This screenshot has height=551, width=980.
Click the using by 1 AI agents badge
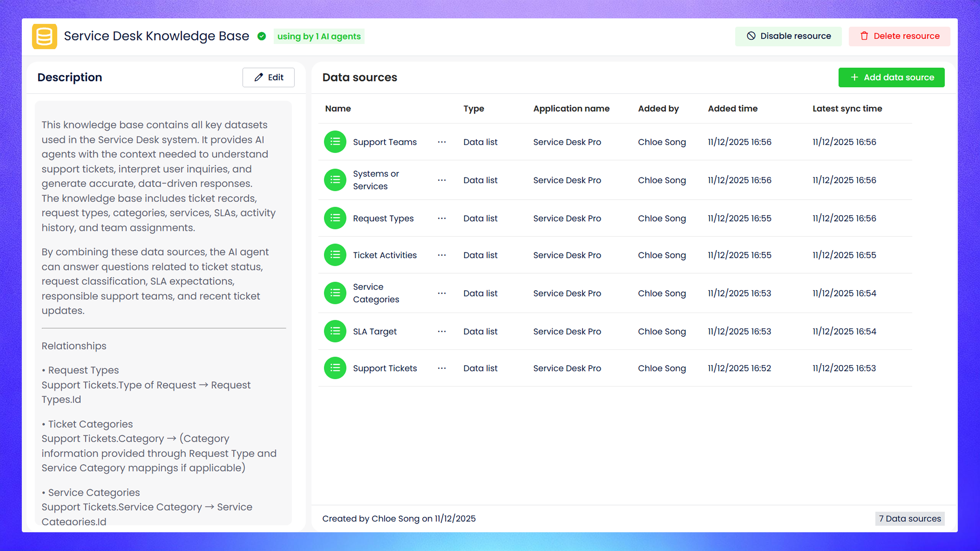point(318,36)
